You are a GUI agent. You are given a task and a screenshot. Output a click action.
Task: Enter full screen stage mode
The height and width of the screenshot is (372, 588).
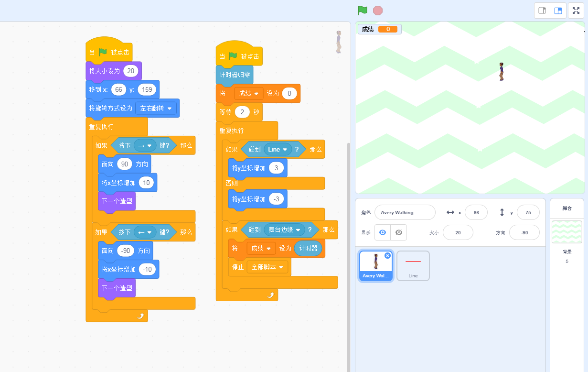(576, 11)
